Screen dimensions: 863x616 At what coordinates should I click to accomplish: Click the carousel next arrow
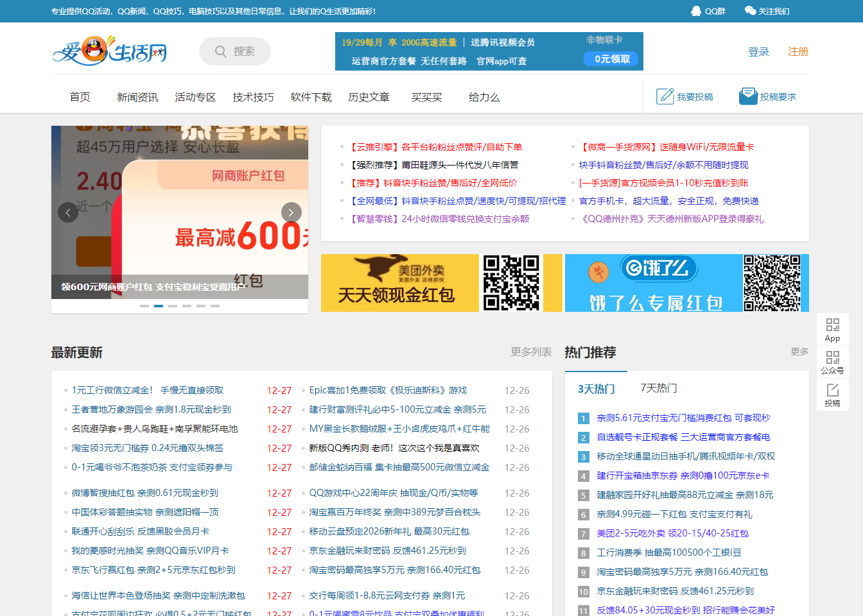(291, 212)
